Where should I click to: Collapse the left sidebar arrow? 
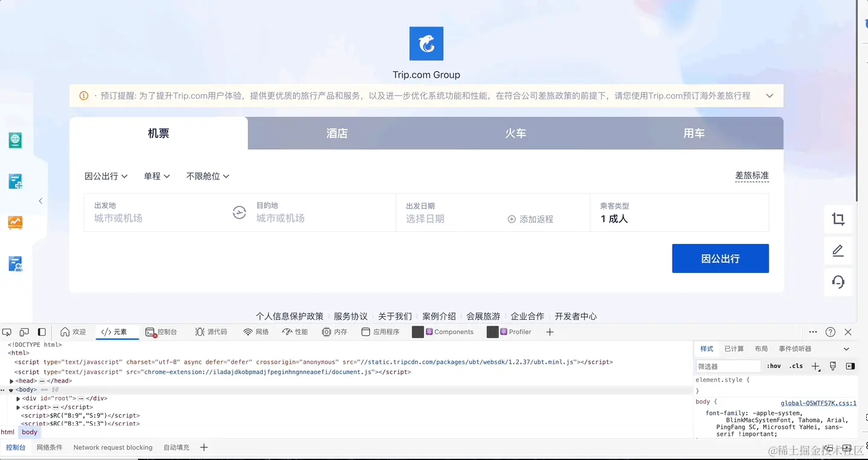(41, 201)
